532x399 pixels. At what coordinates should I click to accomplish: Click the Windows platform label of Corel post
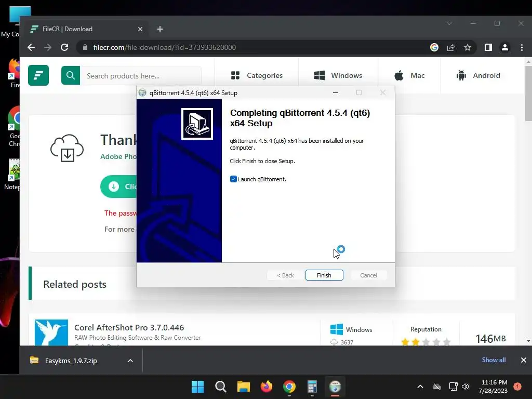coord(351,329)
